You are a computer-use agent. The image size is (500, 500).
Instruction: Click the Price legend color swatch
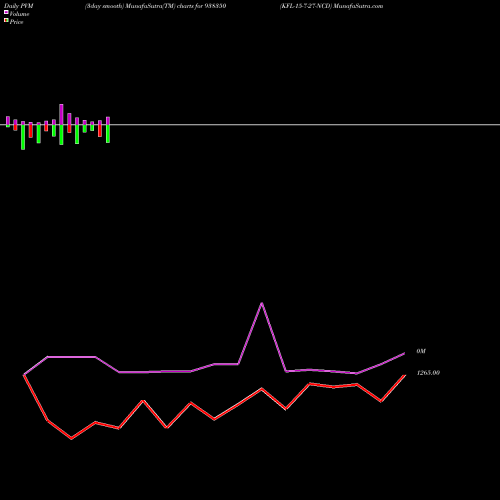6,20
